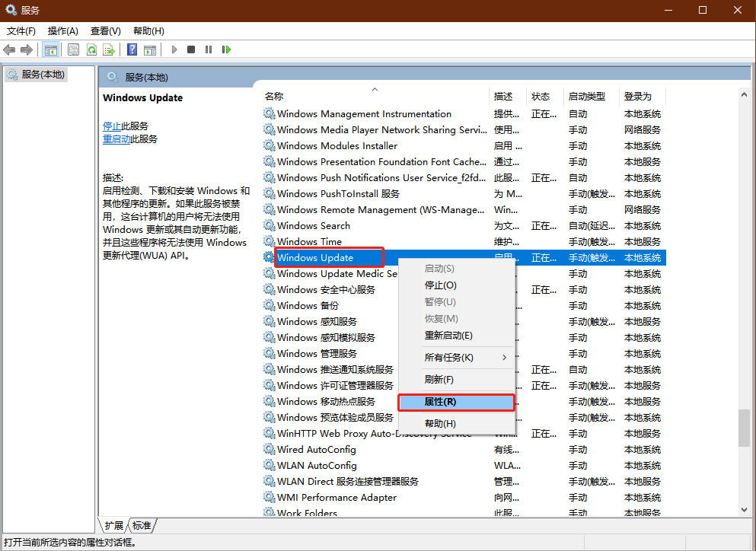Click the 重启动 service link
Viewport: 756px width, 551px height.
pyautogui.click(x=116, y=139)
